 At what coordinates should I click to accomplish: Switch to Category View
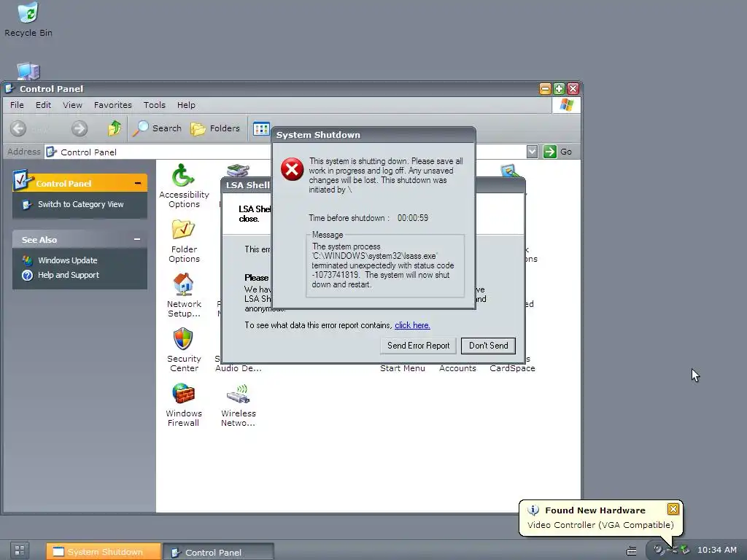80,204
